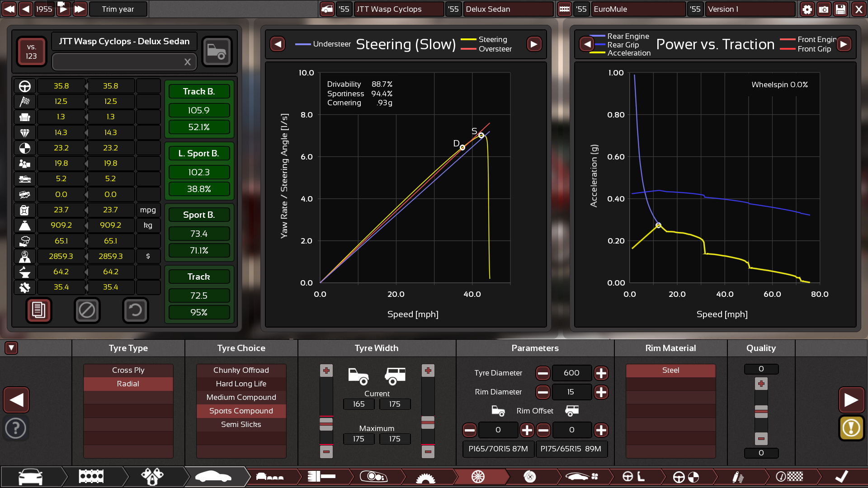Choose Medium Compound tyre choice
The height and width of the screenshot is (488, 868).
[241, 397]
